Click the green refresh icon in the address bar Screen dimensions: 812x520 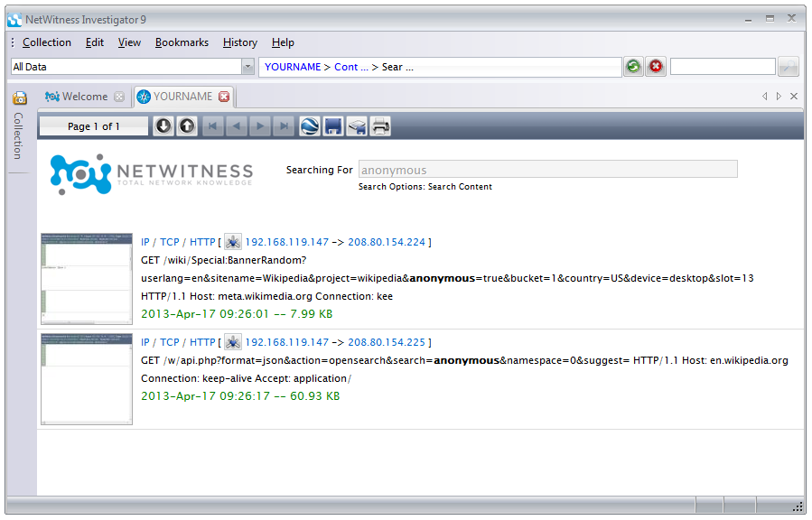point(633,67)
